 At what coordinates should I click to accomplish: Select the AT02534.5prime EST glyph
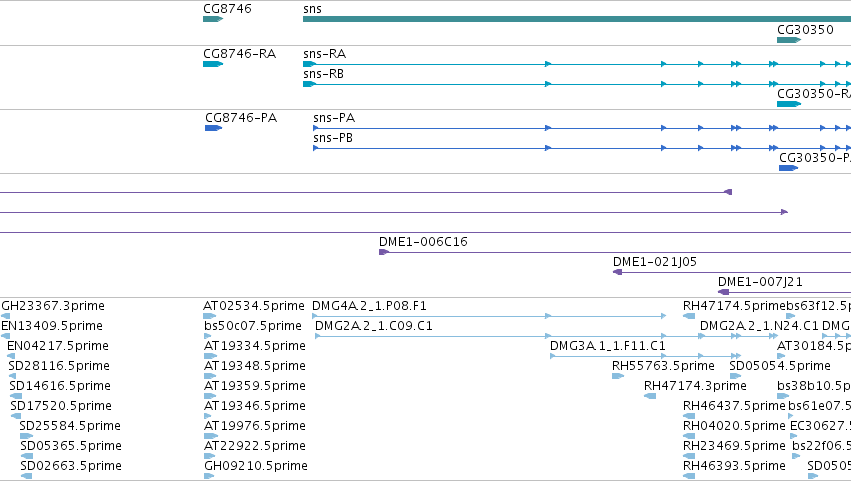(209, 316)
